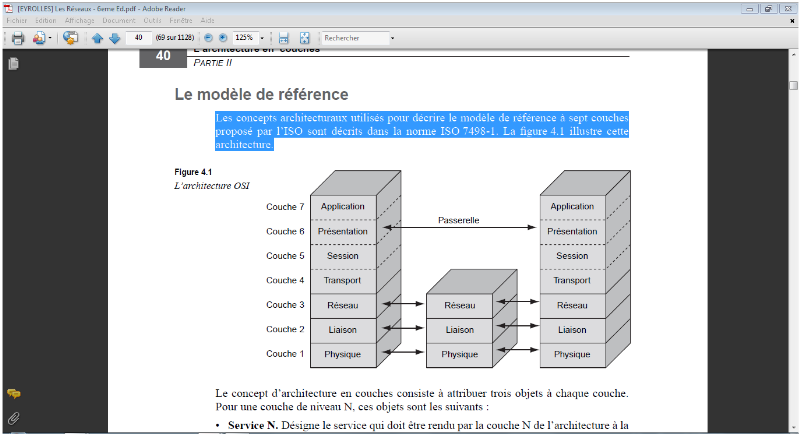Expand the 125% zoom level dropdown
800x434 pixels.
tap(263, 38)
